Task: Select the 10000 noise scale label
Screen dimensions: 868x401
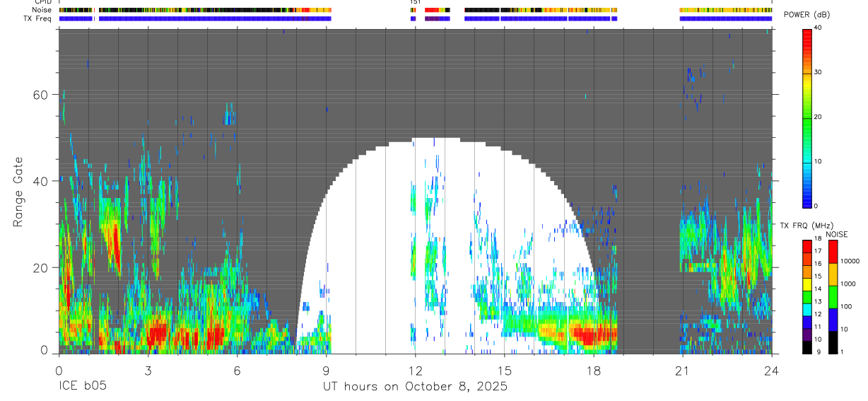Action: (x=850, y=262)
